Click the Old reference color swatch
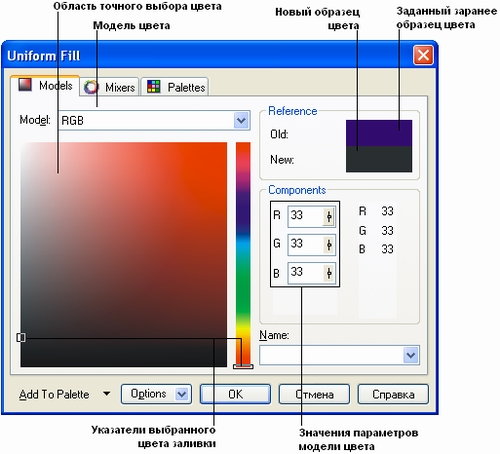Viewport: 500px width, 454px height. tap(379, 133)
